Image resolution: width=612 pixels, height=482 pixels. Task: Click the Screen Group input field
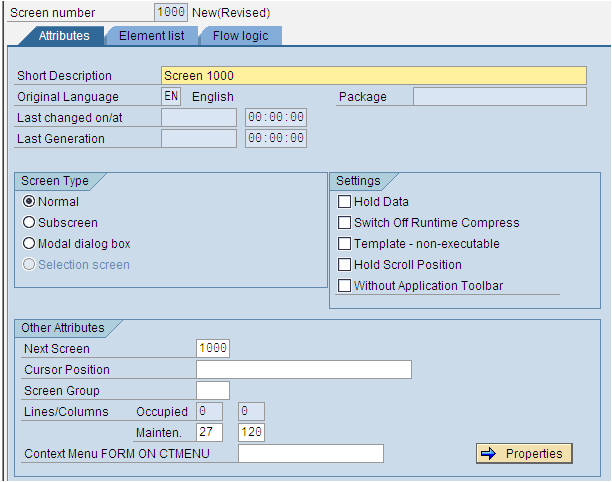point(213,390)
